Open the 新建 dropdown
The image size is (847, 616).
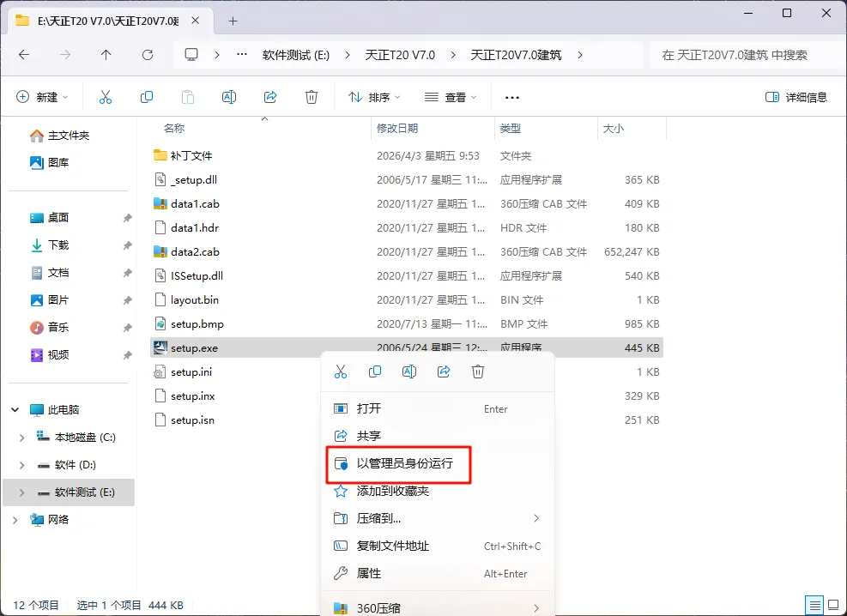[x=42, y=97]
